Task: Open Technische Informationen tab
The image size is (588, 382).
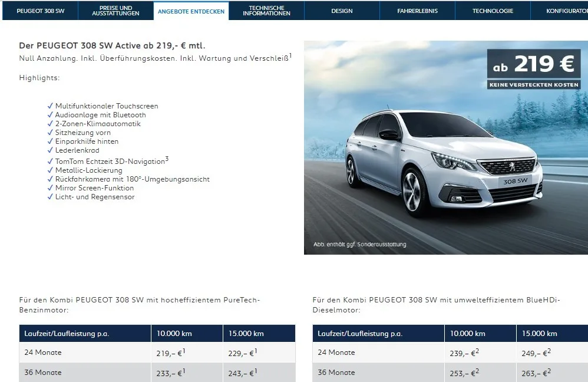Action: coord(266,11)
